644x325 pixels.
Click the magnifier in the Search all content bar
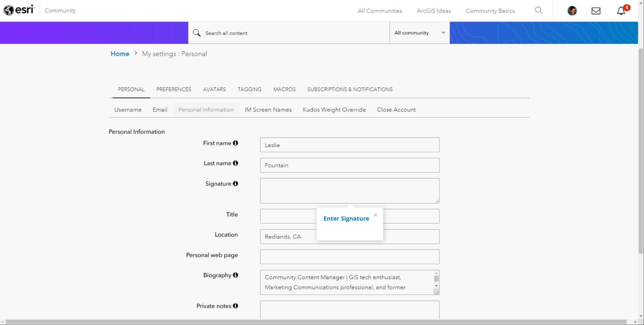197,33
